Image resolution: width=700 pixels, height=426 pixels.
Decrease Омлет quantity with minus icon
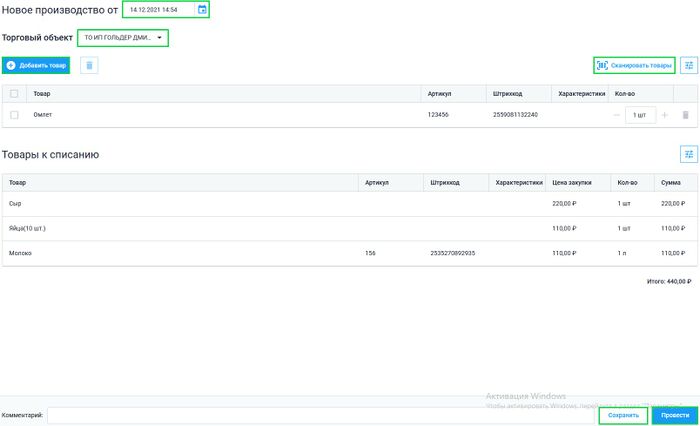(x=617, y=115)
